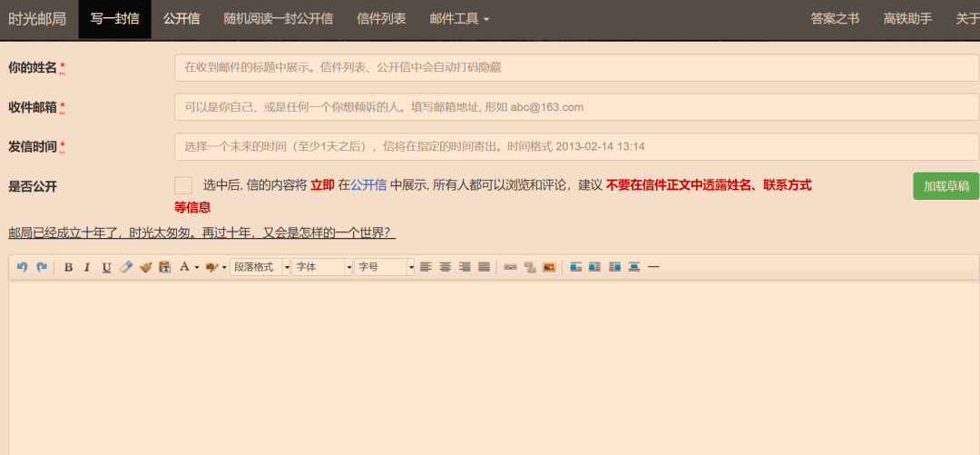Screen dimensions: 980x455
Task: Center align text
Action: pos(445,267)
